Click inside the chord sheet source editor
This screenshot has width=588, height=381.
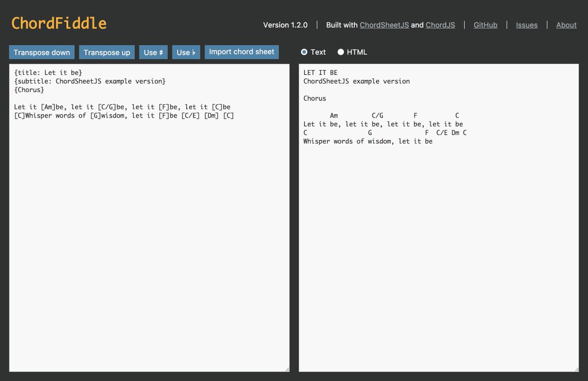(149, 218)
